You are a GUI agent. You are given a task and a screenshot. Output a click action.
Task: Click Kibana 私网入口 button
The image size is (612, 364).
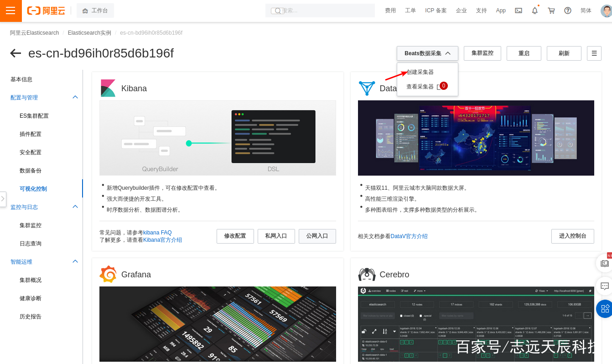coord(276,236)
